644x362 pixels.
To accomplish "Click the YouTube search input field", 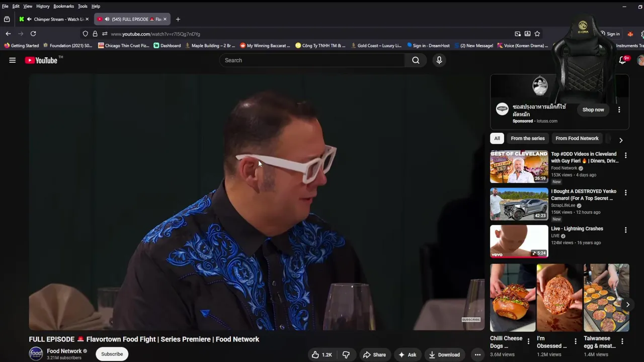I will click(x=312, y=60).
